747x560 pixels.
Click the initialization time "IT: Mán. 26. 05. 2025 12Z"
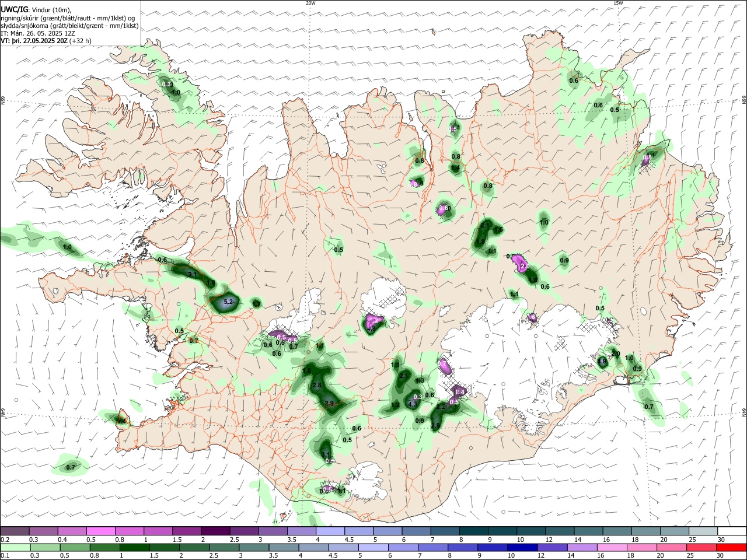pos(39,33)
